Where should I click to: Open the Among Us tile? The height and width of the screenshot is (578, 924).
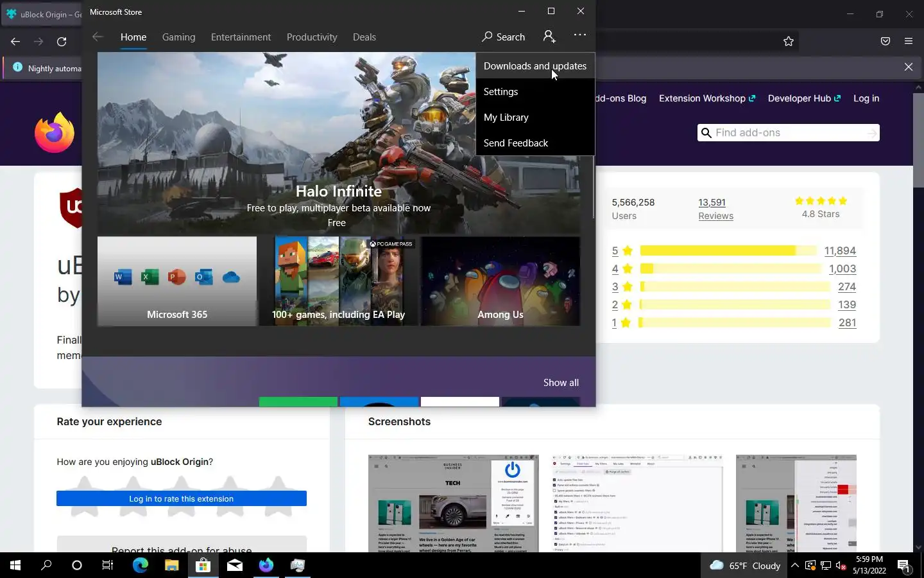point(501,281)
